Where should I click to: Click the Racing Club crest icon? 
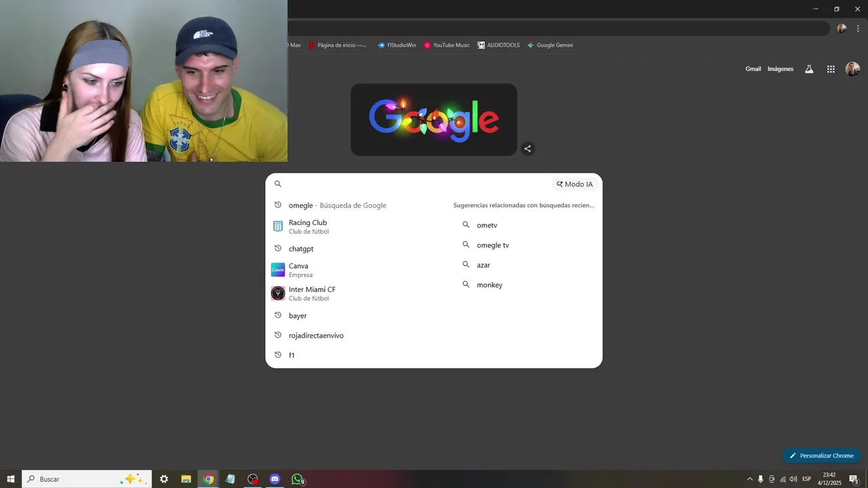point(278,226)
